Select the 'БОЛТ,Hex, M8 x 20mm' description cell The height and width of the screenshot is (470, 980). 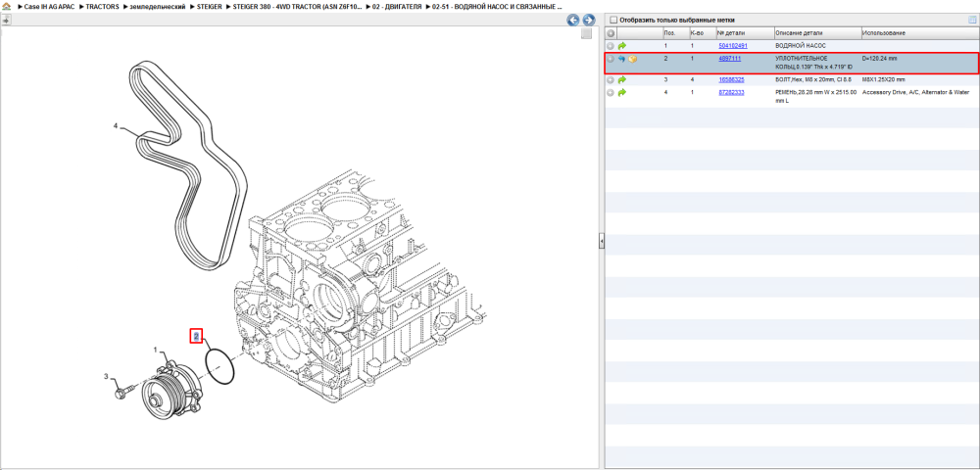click(x=813, y=80)
